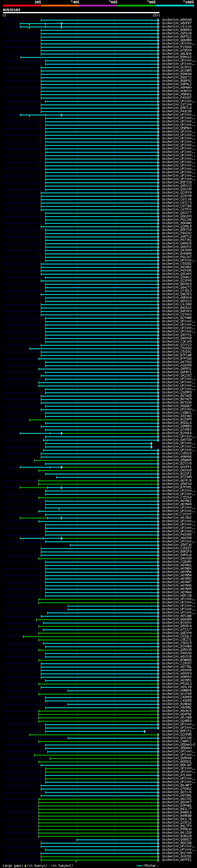Select hit label UniRef100_P61247

[x=177, y=257]
